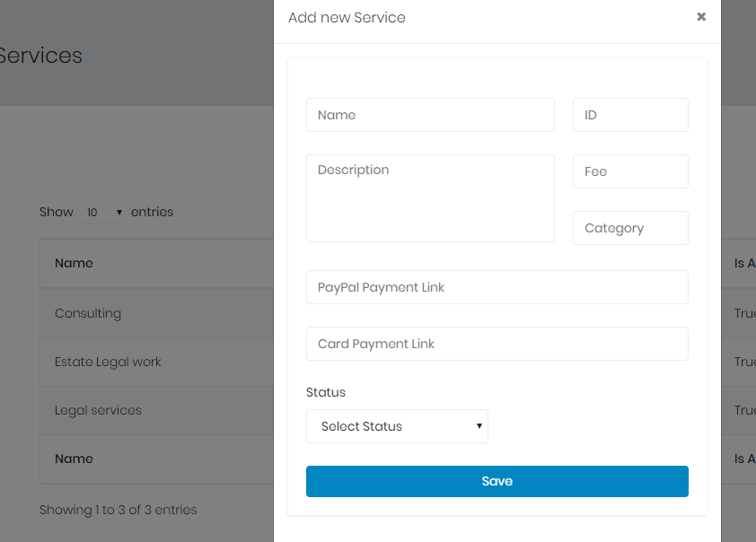This screenshot has height=542, width=756.
Task: Click the Category field
Action: click(630, 228)
